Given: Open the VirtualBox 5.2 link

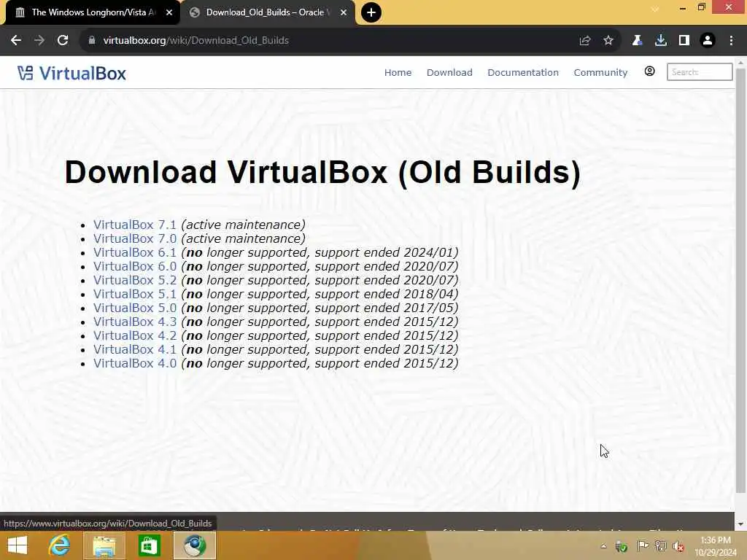Looking at the screenshot, I should click(x=135, y=280).
